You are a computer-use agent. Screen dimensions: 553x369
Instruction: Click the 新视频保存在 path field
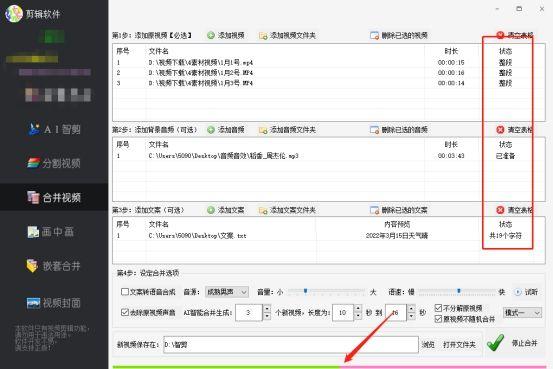click(291, 345)
